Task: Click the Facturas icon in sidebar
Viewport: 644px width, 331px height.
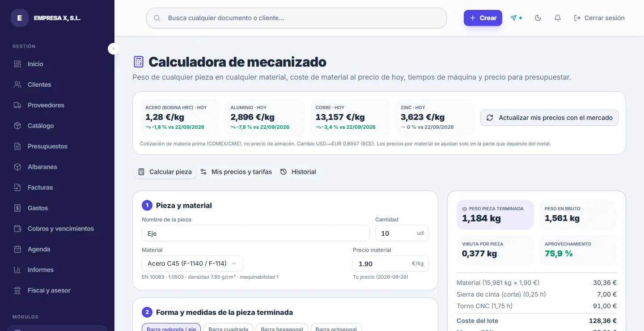Action: coord(17,187)
